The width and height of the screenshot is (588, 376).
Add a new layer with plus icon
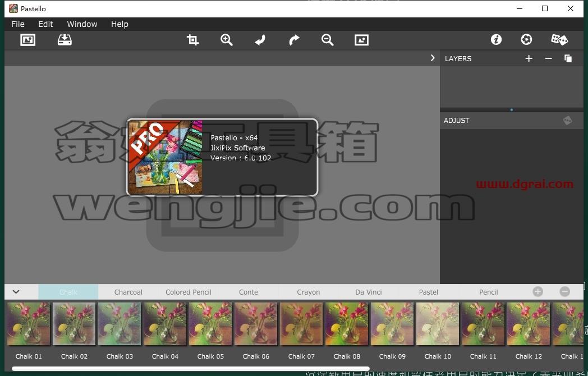[x=529, y=58]
